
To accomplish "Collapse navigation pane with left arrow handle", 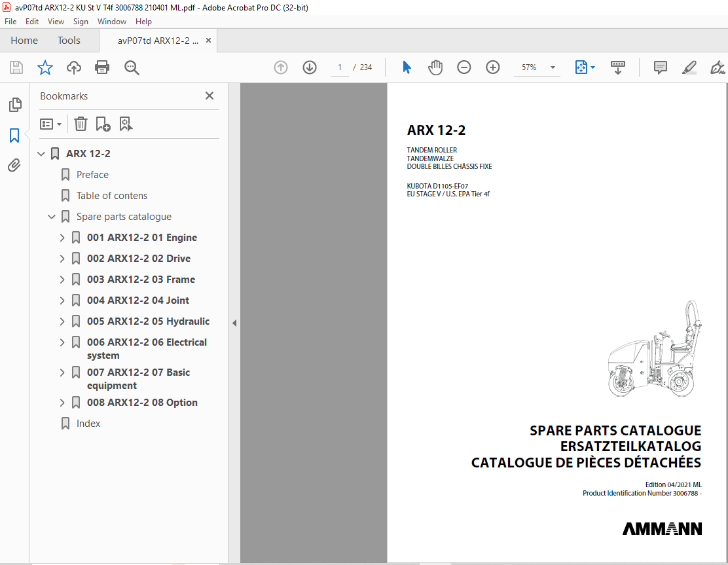I will [234, 323].
